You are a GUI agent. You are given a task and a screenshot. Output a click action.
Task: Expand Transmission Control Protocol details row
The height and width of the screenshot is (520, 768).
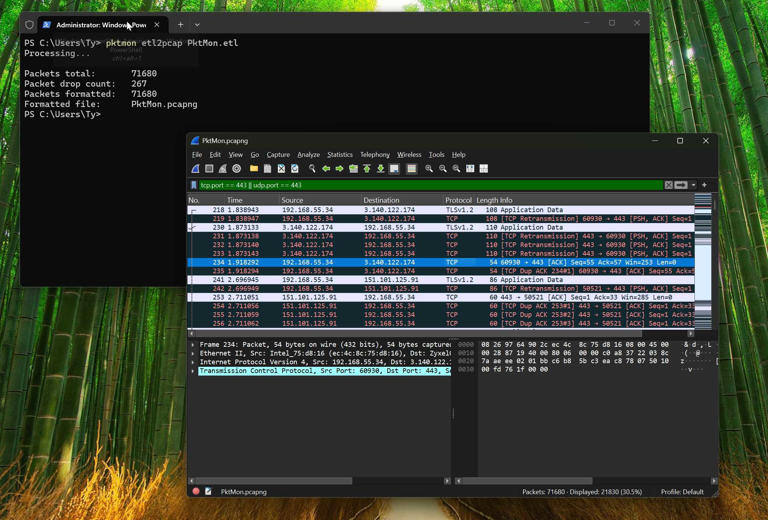193,371
